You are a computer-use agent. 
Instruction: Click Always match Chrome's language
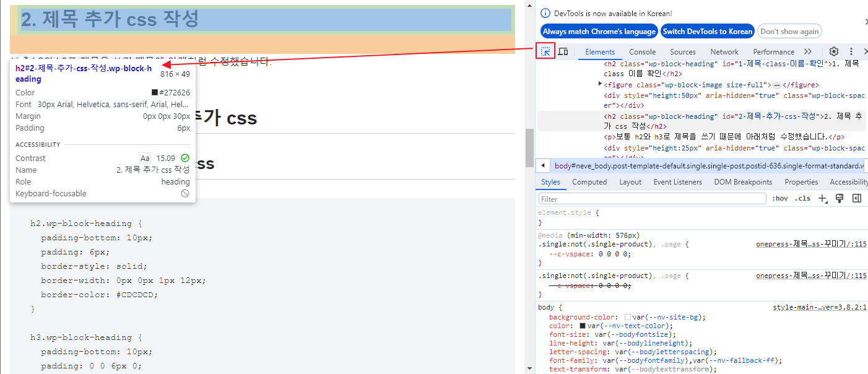pyautogui.click(x=599, y=32)
